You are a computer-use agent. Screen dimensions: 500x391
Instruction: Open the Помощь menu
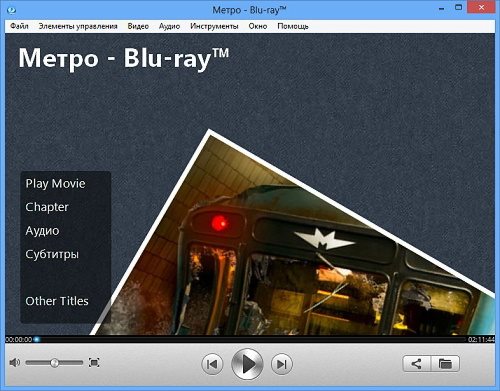pyautogui.click(x=293, y=26)
